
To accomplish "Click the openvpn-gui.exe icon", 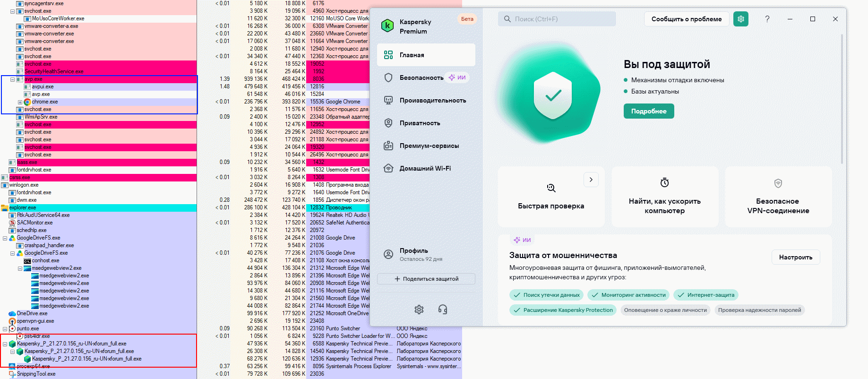I will click(x=12, y=321).
